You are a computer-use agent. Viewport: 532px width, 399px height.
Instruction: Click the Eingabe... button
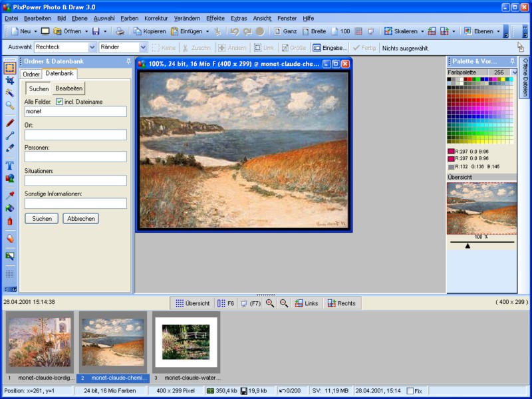(330, 48)
